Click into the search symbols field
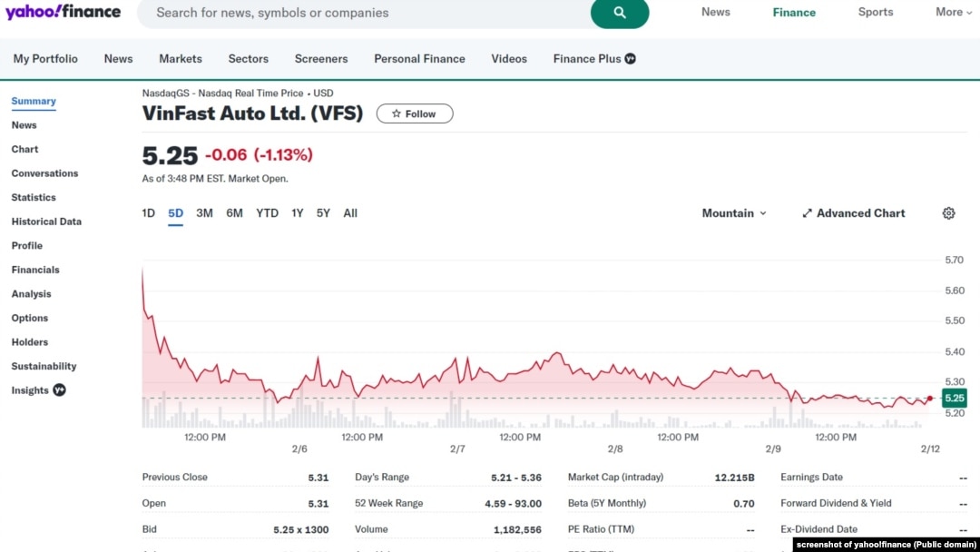 pos(364,13)
